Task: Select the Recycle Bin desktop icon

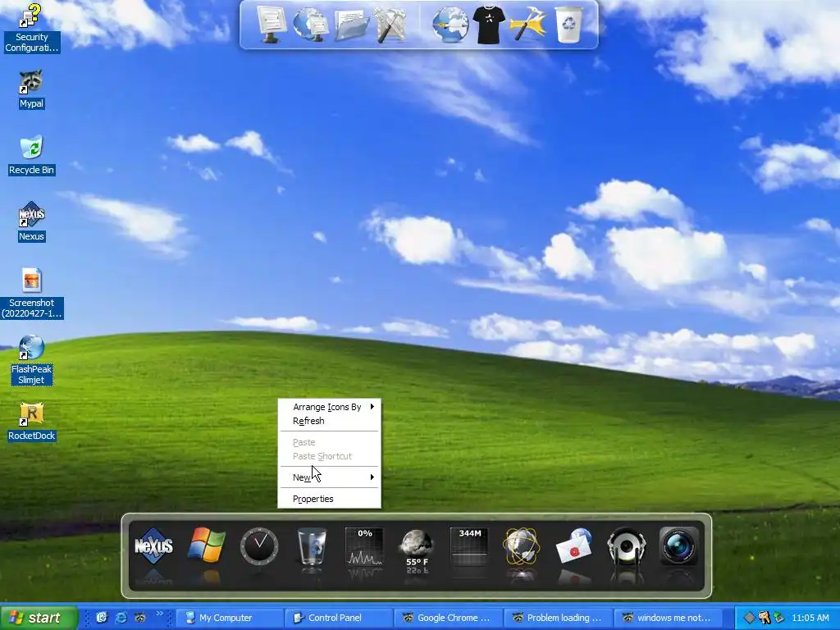Action: point(31,155)
